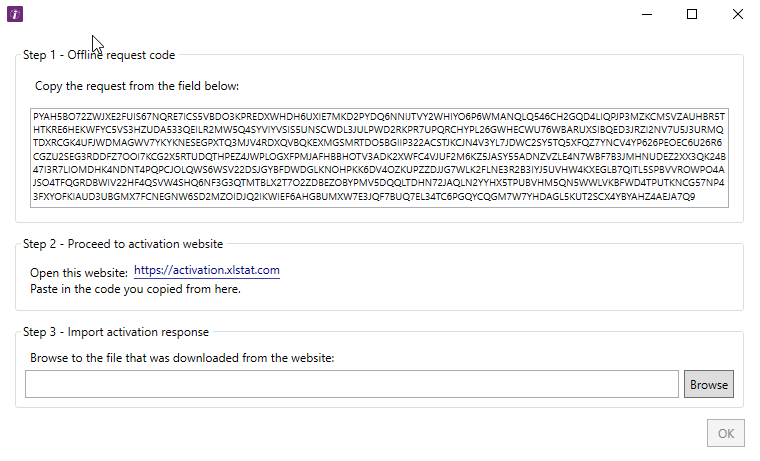
Task: Close the offline activation dialog
Action: (737, 14)
